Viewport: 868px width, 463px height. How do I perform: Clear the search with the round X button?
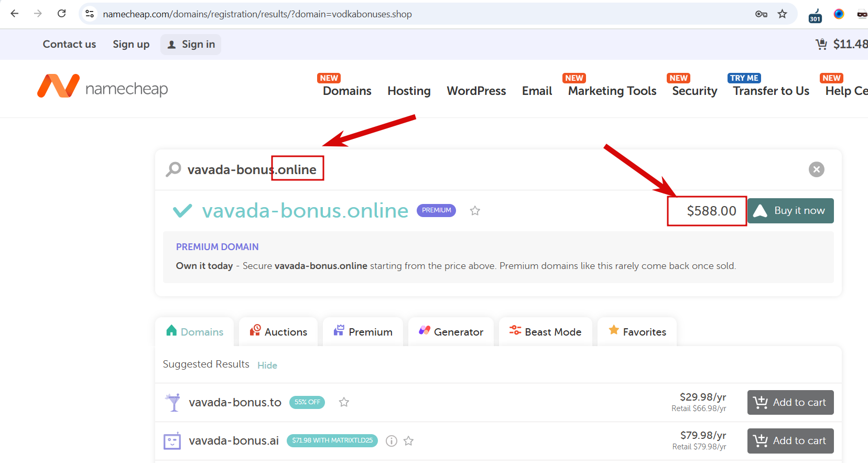click(x=816, y=169)
